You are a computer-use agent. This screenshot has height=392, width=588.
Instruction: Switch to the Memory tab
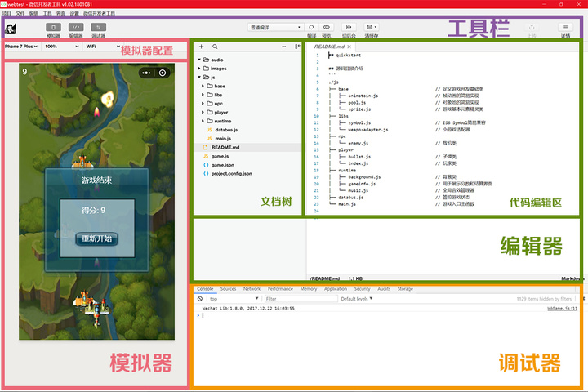pos(308,289)
